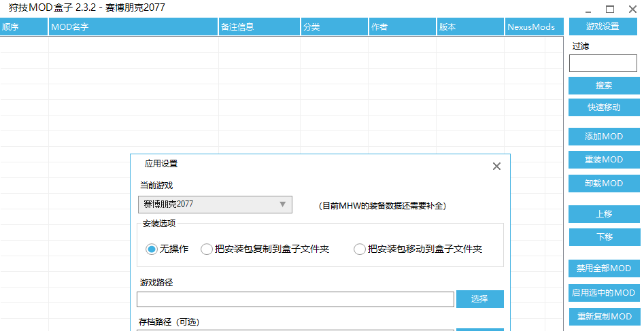The image size is (644, 331).
Task: Click 启用选中的MOD button
Action: [x=604, y=293]
